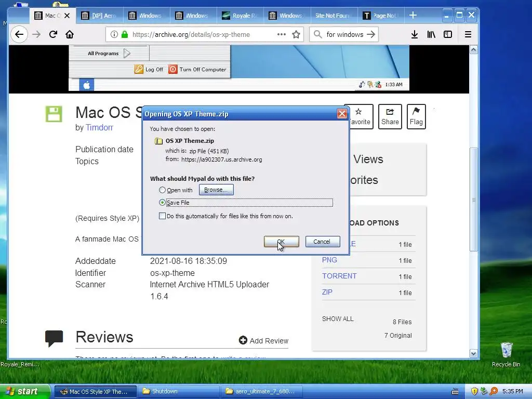Click the orange magnifier tray icon

[x=494, y=392]
